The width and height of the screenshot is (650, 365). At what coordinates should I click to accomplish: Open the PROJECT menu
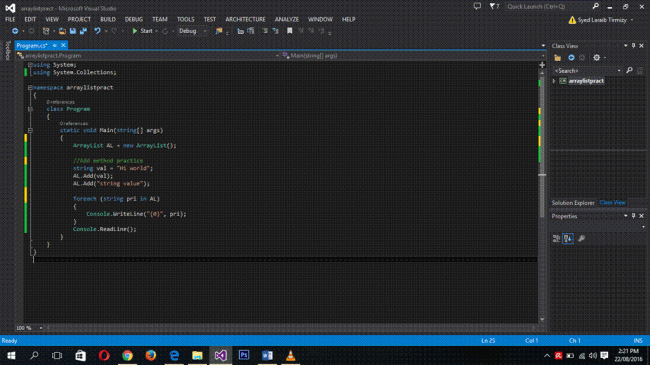[79, 19]
